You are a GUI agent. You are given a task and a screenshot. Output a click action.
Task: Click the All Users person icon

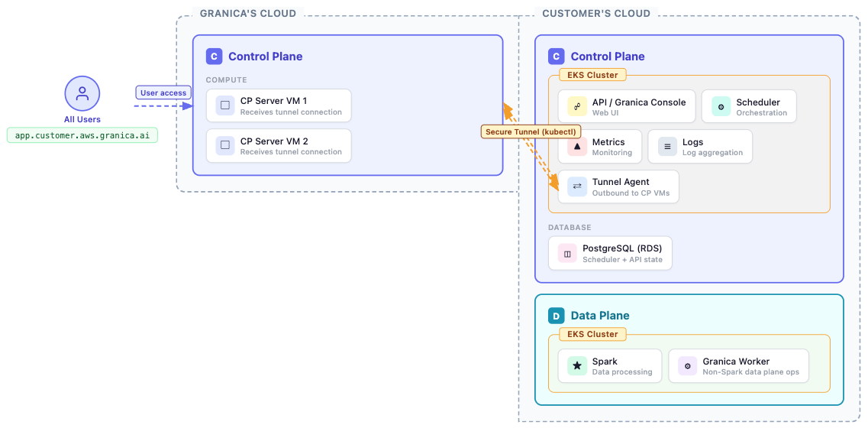coord(82,94)
